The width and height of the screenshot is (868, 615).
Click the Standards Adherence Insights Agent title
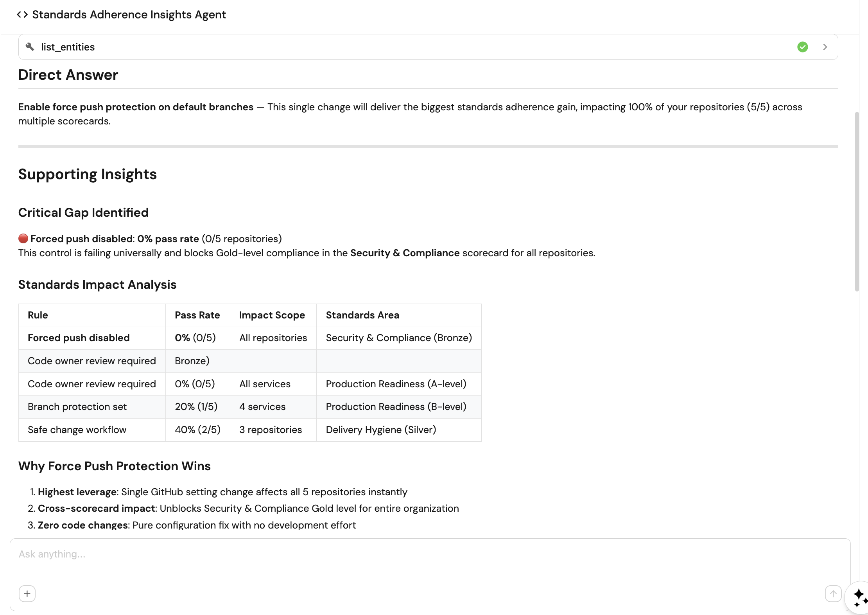tap(129, 15)
